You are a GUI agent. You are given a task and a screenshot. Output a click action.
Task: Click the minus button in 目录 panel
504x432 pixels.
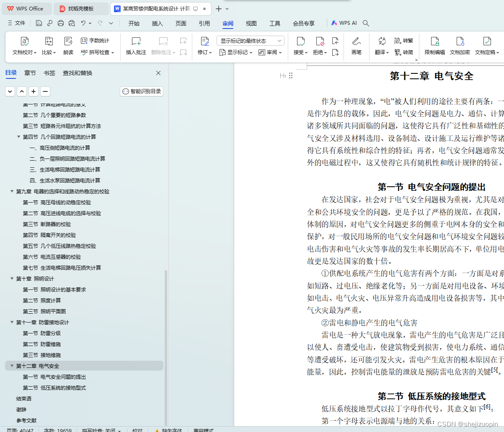pos(45,91)
